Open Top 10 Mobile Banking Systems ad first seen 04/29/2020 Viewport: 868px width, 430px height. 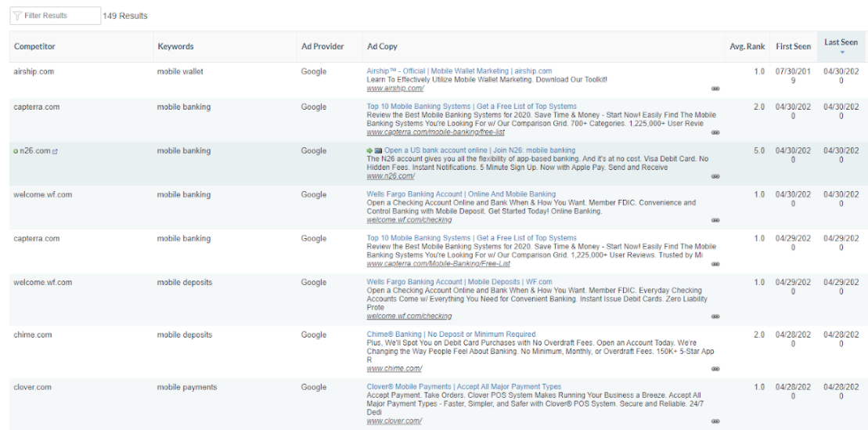coord(471,238)
